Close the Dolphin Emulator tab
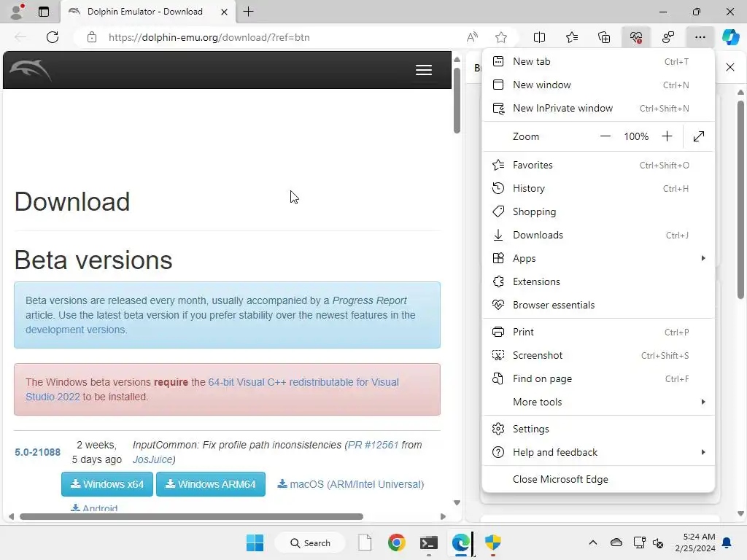Image resolution: width=747 pixels, height=560 pixels. point(224,12)
